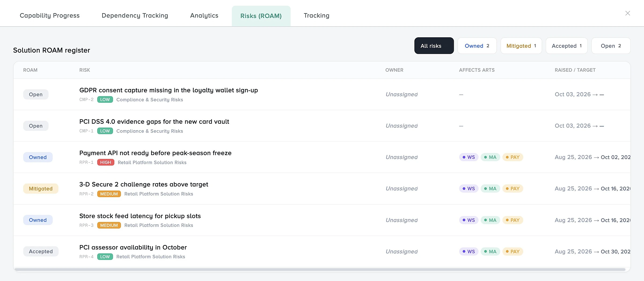This screenshot has height=281, width=644.
Task: Open 3-D Secure 2 challenge rates risk
Action: 144,184
